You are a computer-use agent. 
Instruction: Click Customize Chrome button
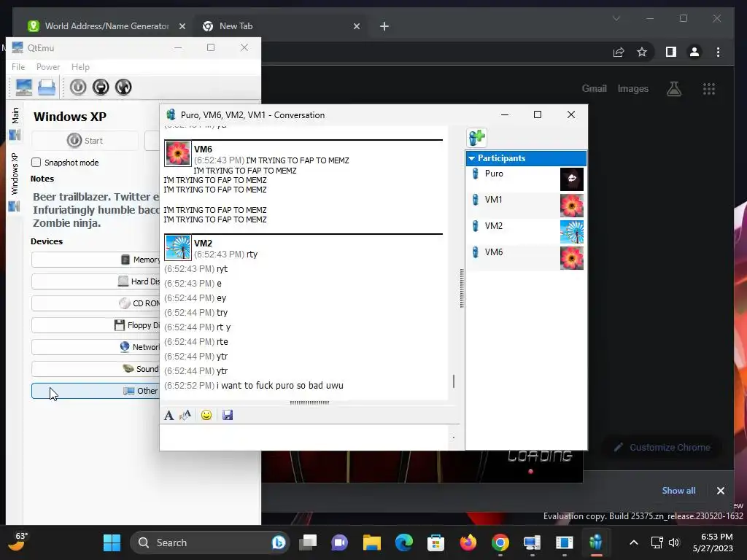tap(662, 448)
